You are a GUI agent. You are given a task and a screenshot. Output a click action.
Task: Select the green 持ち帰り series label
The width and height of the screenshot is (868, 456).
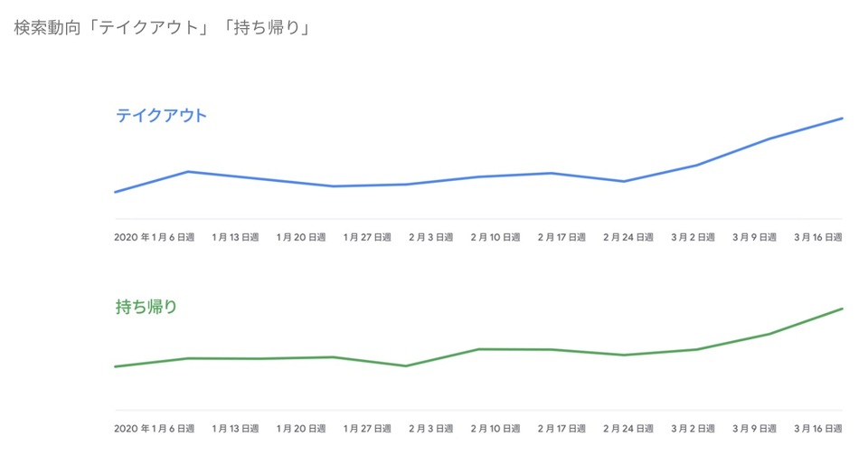tap(146, 307)
